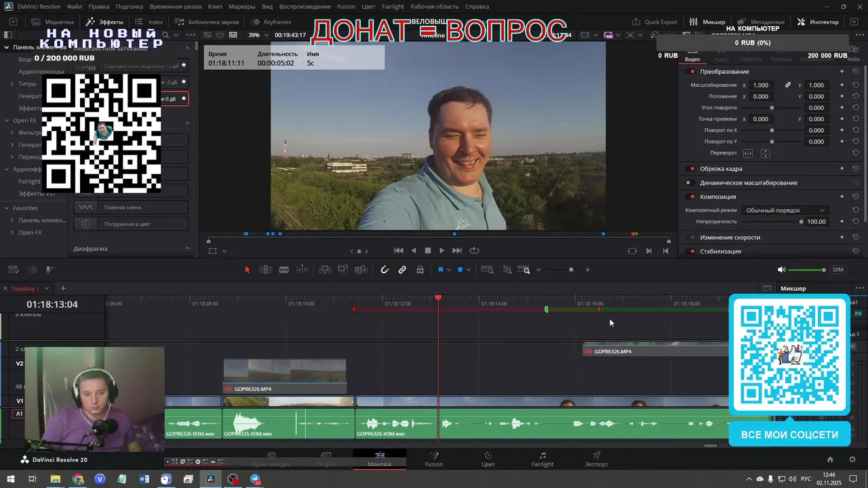Activate the Trim edit mode tool
Image resolution: width=868 pixels, height=488 pixels.
pyautogui.click(x=266, y=270)
